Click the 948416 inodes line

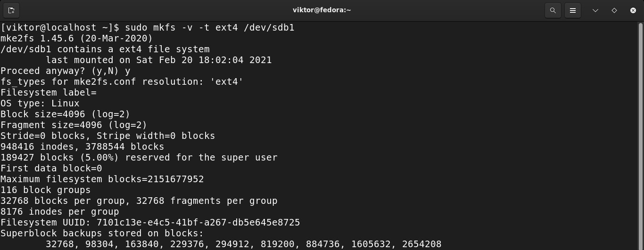click(82, 146)
